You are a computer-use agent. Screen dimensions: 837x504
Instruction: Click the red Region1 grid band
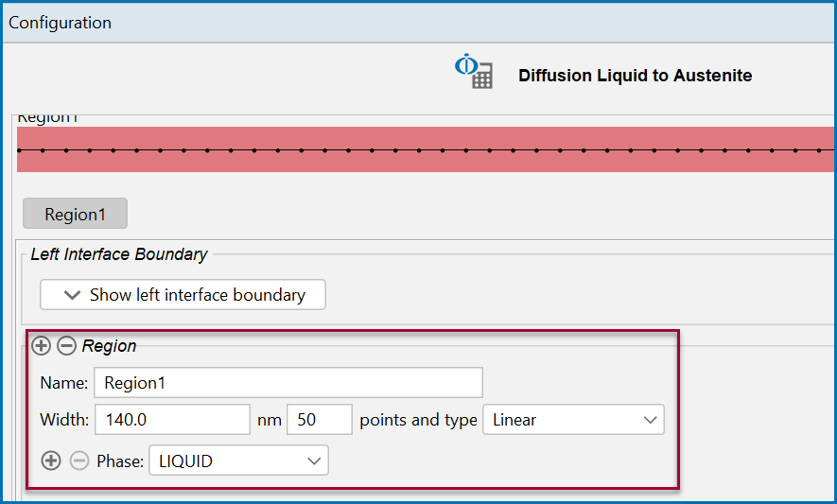tap(425, 149)
